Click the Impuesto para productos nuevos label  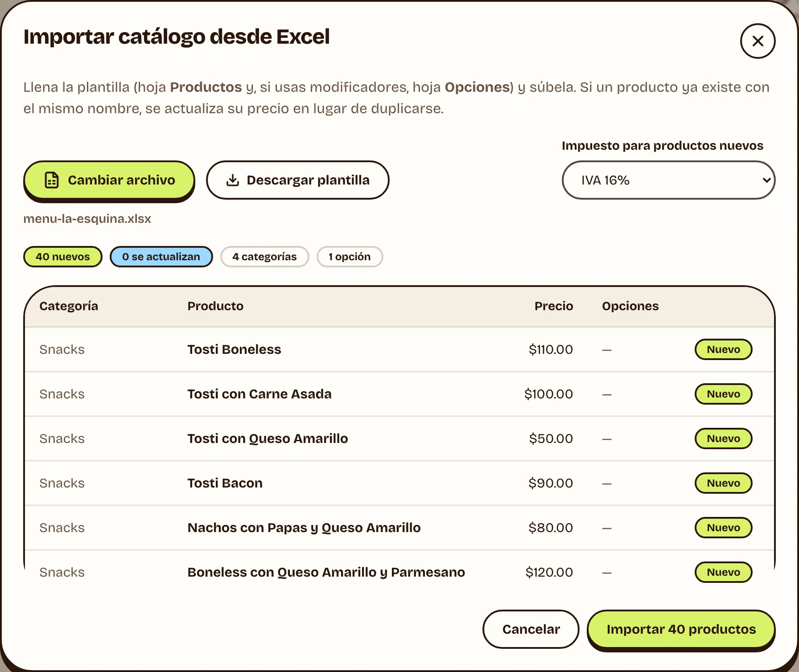pyautogui.click(x=663, y=146)
